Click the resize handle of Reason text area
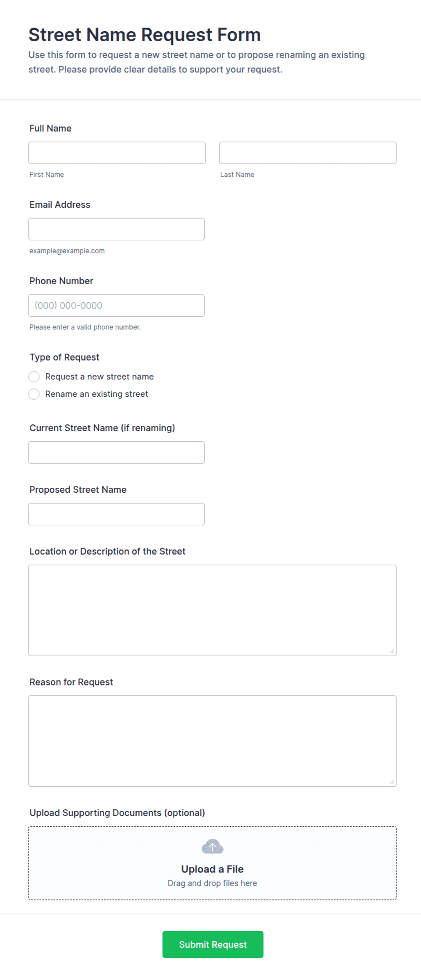The image size is (421, 980). [392, 782]
